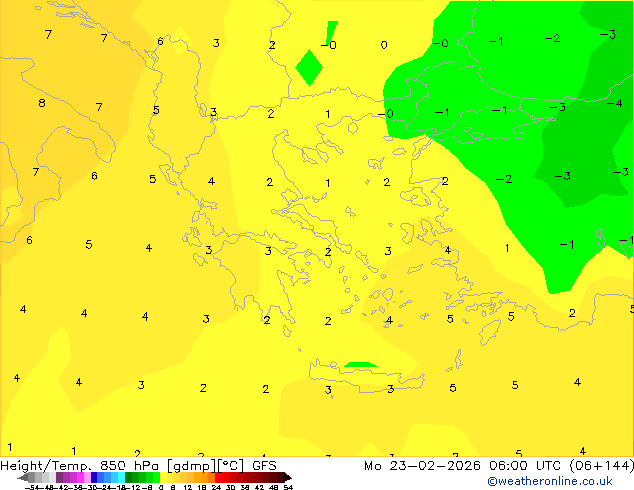Select the bright yellow legend swatch at 0
634x490 pixels.
163,477
